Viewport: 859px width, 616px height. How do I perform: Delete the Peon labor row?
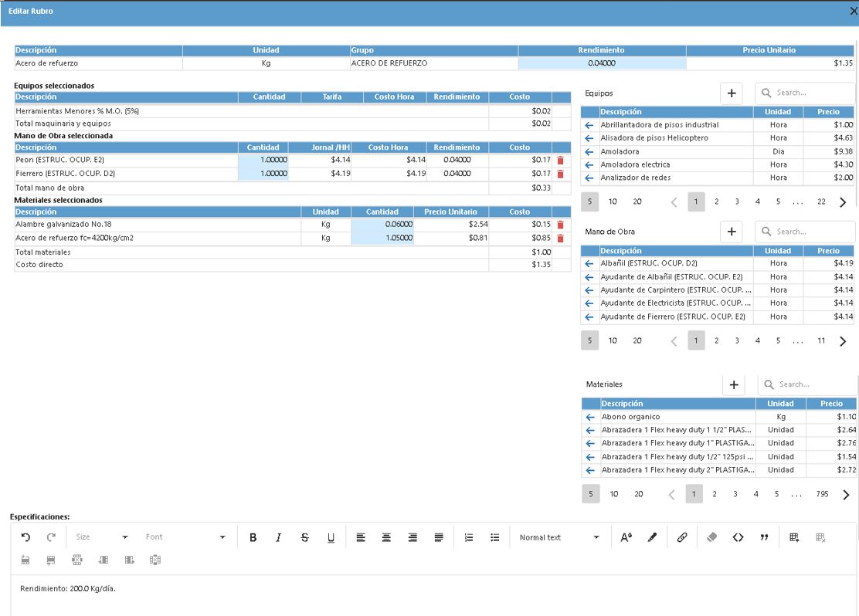pyautogui.click(x=561, y=161)
